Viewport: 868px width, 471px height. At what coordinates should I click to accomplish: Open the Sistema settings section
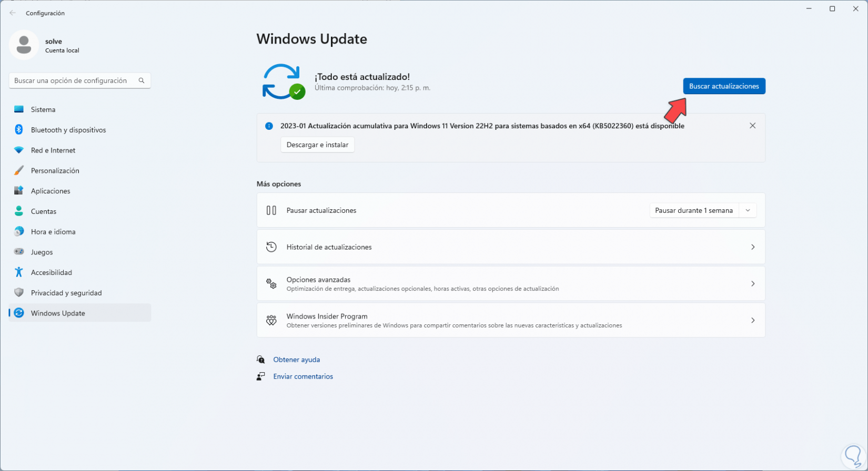tap(80, 109)
